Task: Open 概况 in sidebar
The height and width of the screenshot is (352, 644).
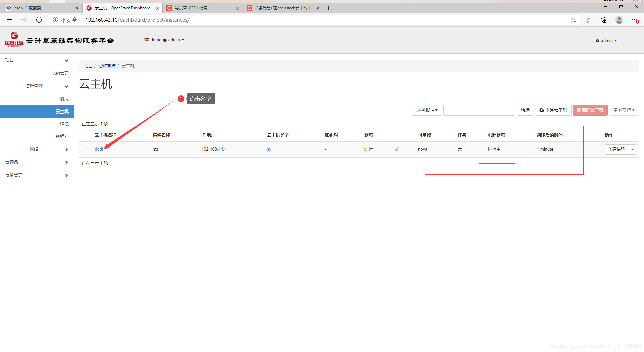Action: point(64,99)
